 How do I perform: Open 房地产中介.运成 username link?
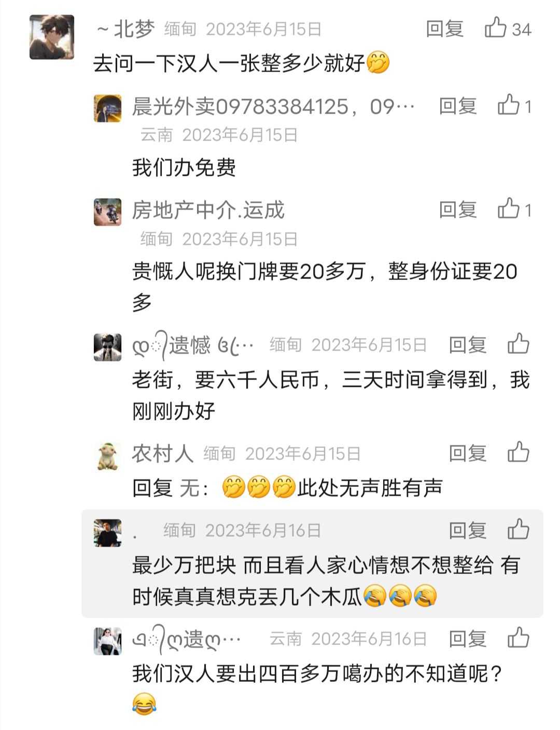[208, 210]
